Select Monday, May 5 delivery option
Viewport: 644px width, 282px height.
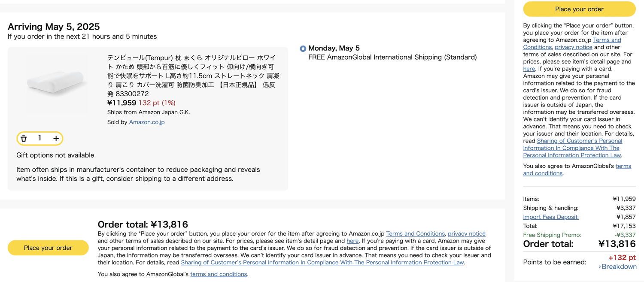[x=303, y=49]
